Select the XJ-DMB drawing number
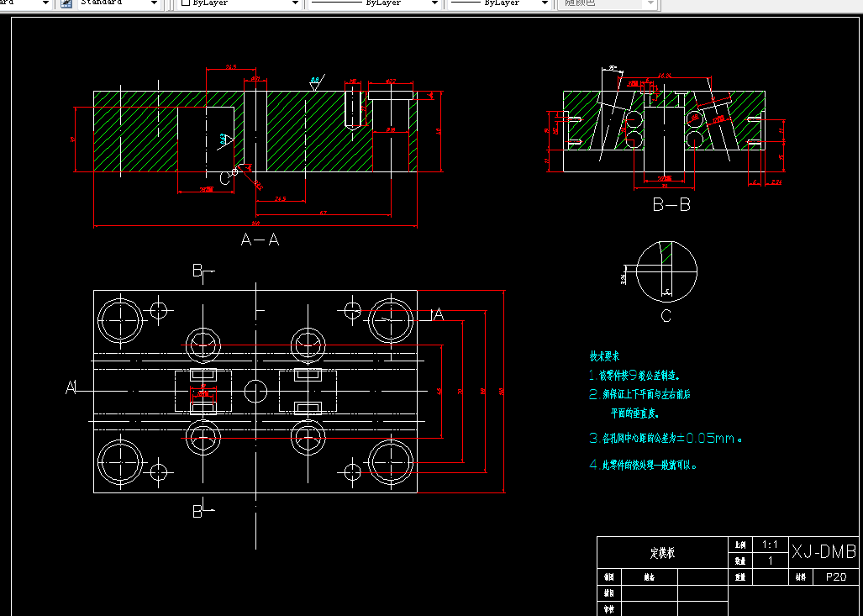The height and width of the screenshot is (616, 863). (824, 551)
